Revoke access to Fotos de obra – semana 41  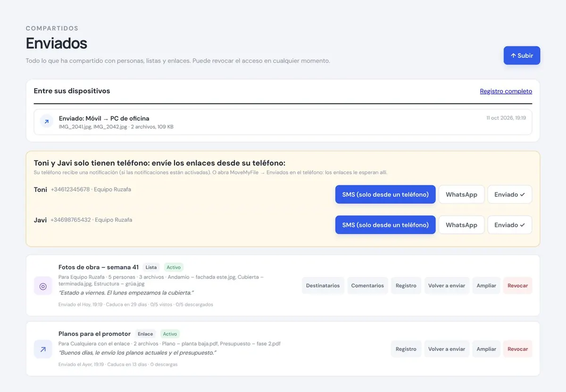click(518, 285)
